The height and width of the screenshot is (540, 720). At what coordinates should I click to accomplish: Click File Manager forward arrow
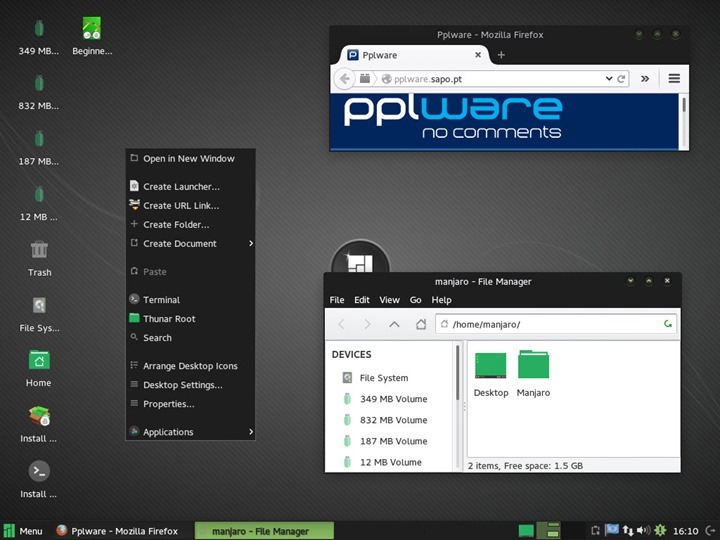367,324
